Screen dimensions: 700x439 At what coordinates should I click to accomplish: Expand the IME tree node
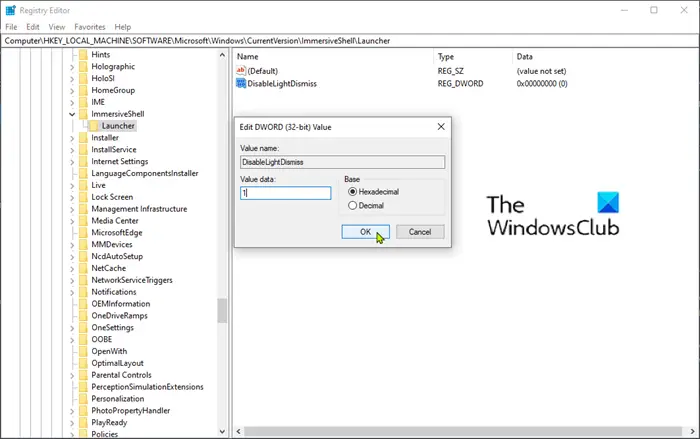[x=72, y=102]
